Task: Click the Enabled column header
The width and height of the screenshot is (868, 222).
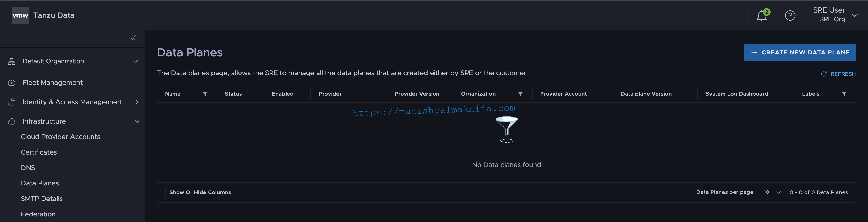Action: 282,94
